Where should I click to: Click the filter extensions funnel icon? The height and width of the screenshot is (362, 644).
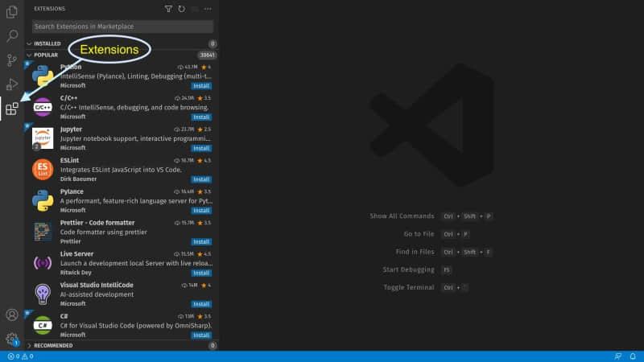(168, 9)
